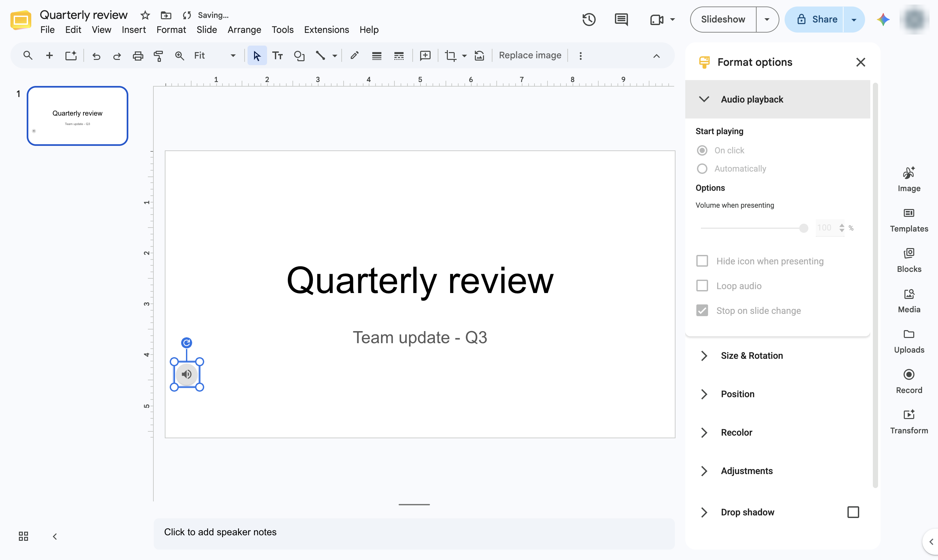Click the Replace image button
This screenshot has width=938, height=560.
pos(530,55)
